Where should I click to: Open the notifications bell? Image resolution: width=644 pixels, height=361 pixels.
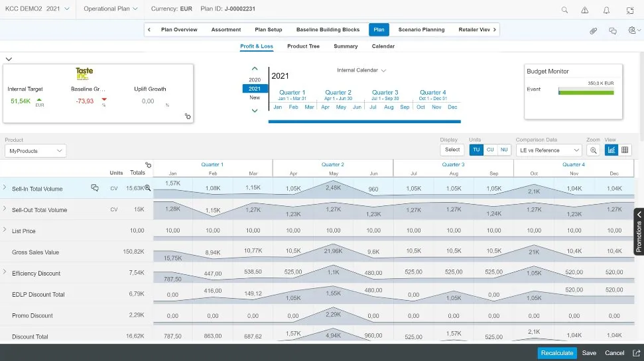point(606,10)
